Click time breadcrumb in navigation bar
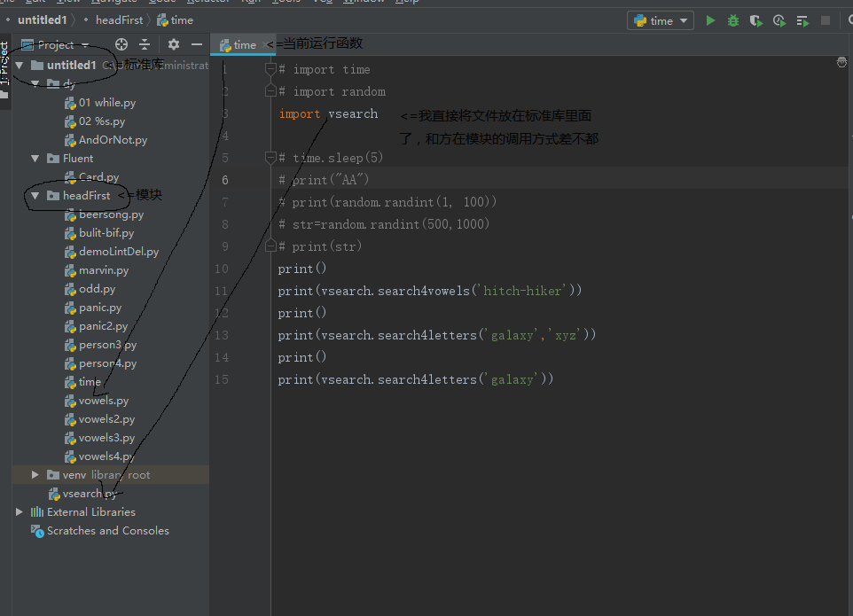The width and height of the screenshot is (853, 616). 176,20
